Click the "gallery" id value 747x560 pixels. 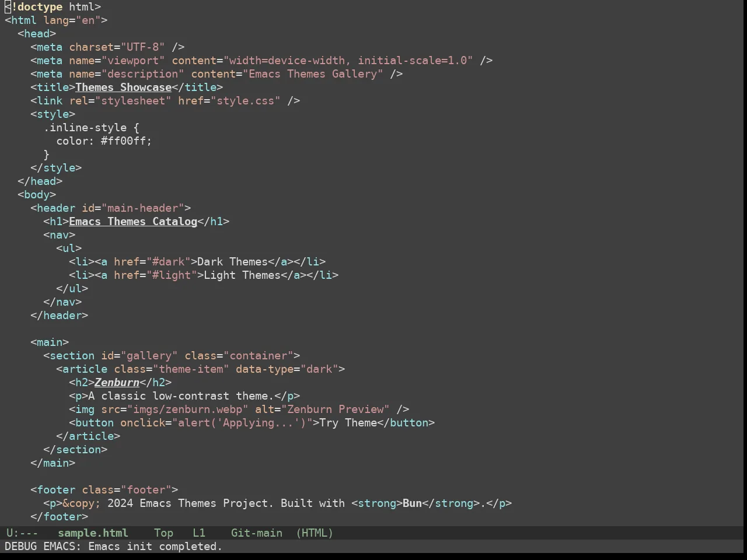coord(149,356)
